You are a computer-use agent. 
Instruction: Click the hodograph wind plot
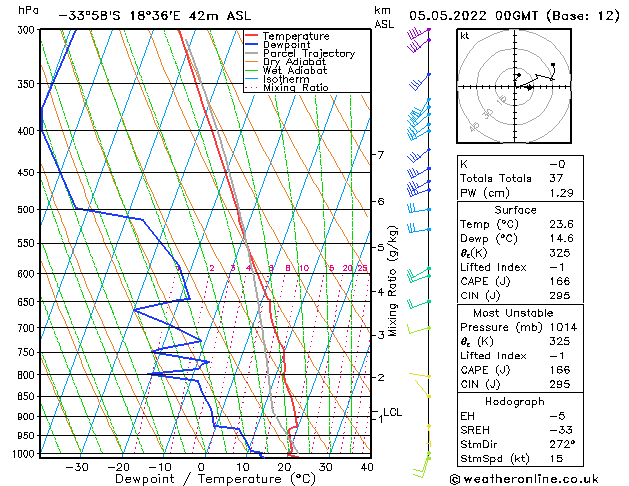coord(514,86)
